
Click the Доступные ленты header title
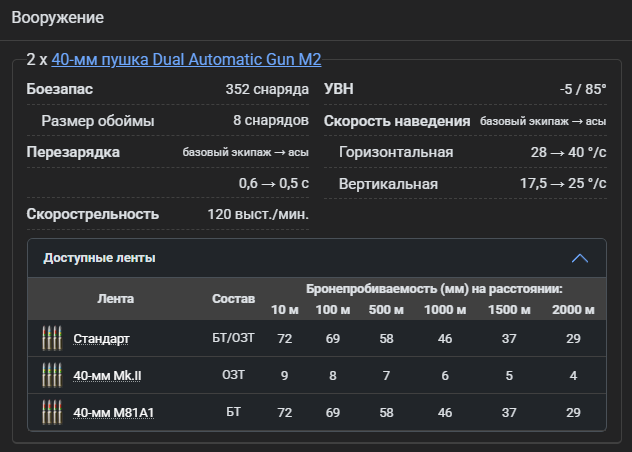pos(99,258)
